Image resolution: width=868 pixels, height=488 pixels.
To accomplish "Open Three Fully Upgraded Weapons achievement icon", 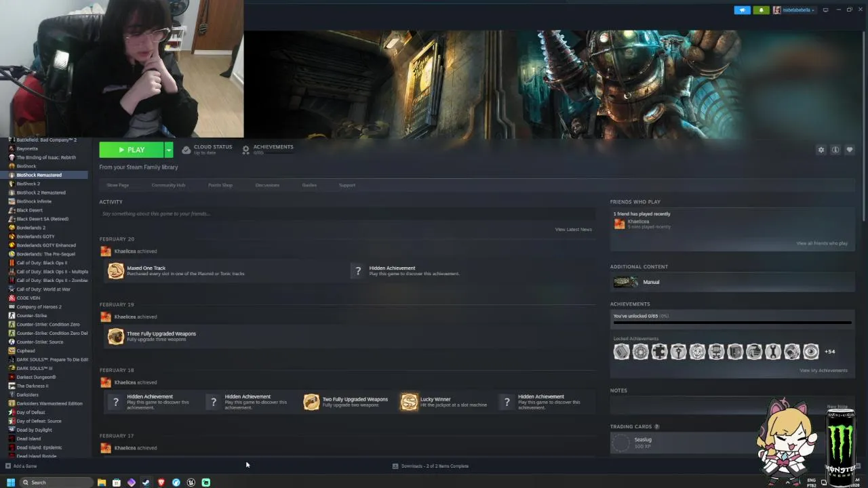I will point(116,337).
